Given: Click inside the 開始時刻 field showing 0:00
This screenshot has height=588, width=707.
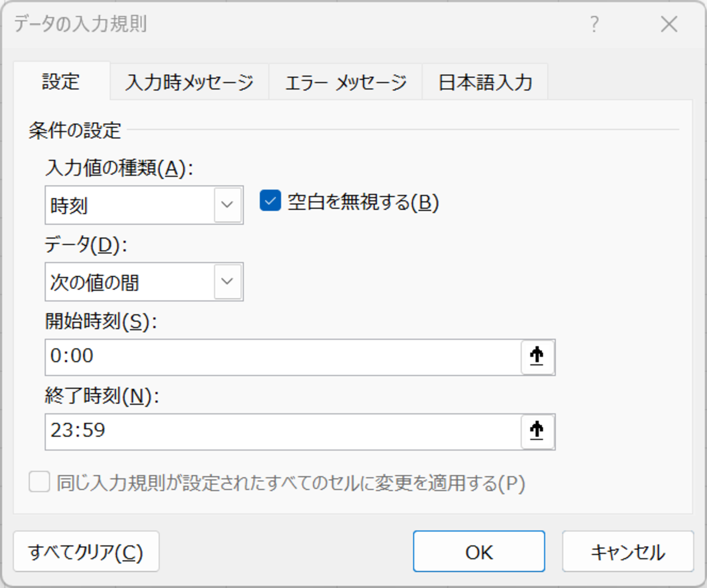Looking at the screenshot, I should pyautogui.click(x=272, y=357).
